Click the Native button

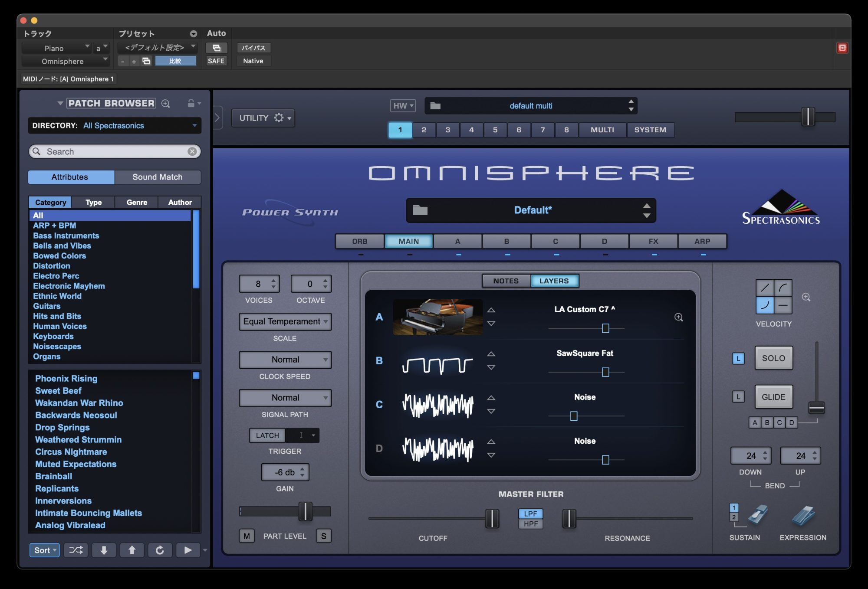(253, 61)
